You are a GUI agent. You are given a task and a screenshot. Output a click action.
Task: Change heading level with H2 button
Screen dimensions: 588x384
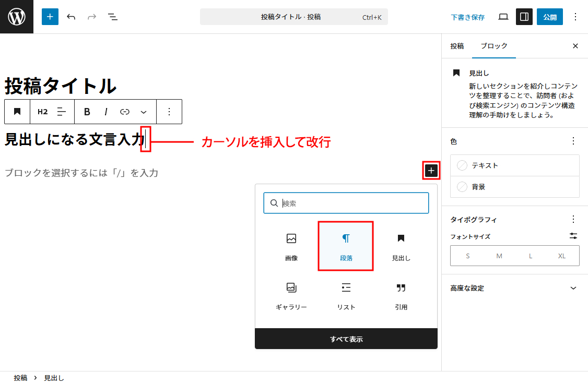point(43,112)
